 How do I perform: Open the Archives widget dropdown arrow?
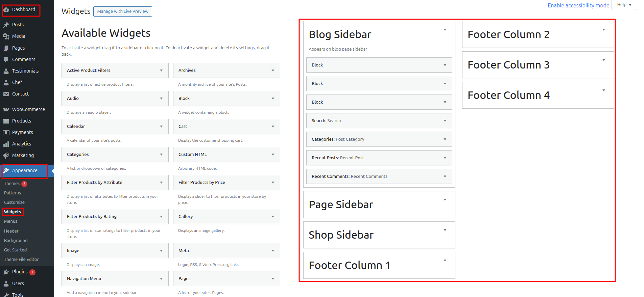[x=273, y=71]
